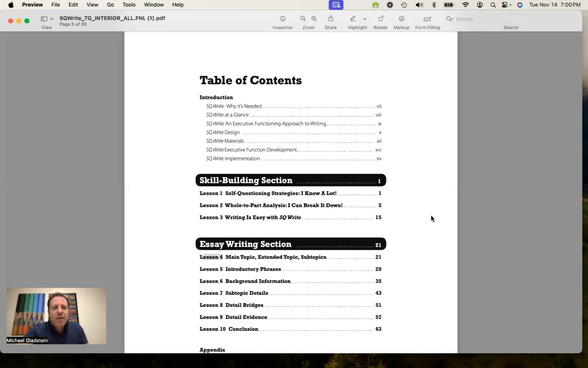Open the volume control in menu bar
The image size is (588, 368).
tap(419, 5)
